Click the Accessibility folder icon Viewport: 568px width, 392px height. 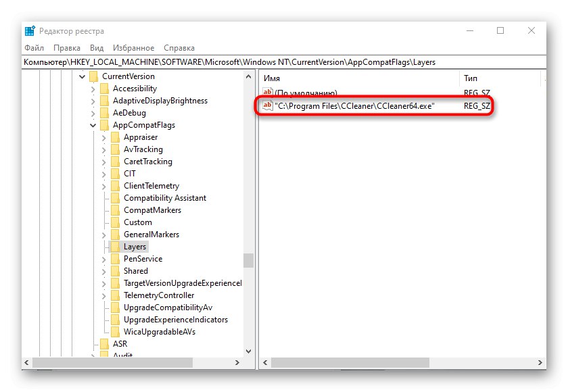tap(104, 89)
